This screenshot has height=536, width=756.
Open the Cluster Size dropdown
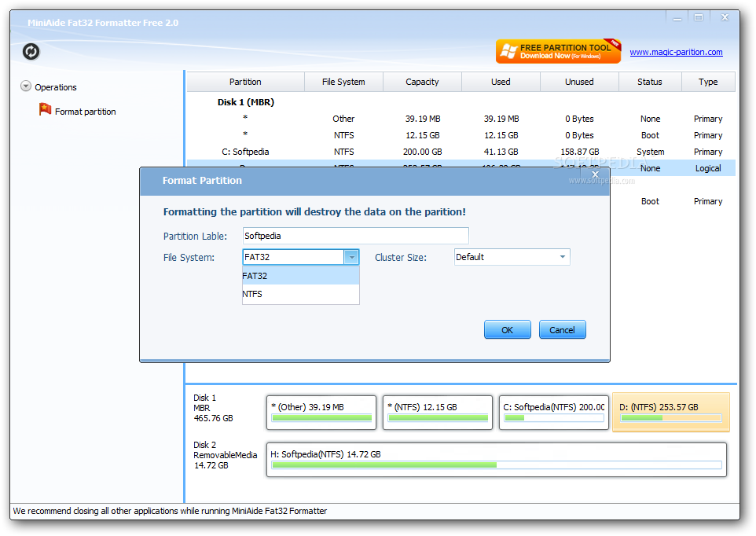click(x=512, y=257)
